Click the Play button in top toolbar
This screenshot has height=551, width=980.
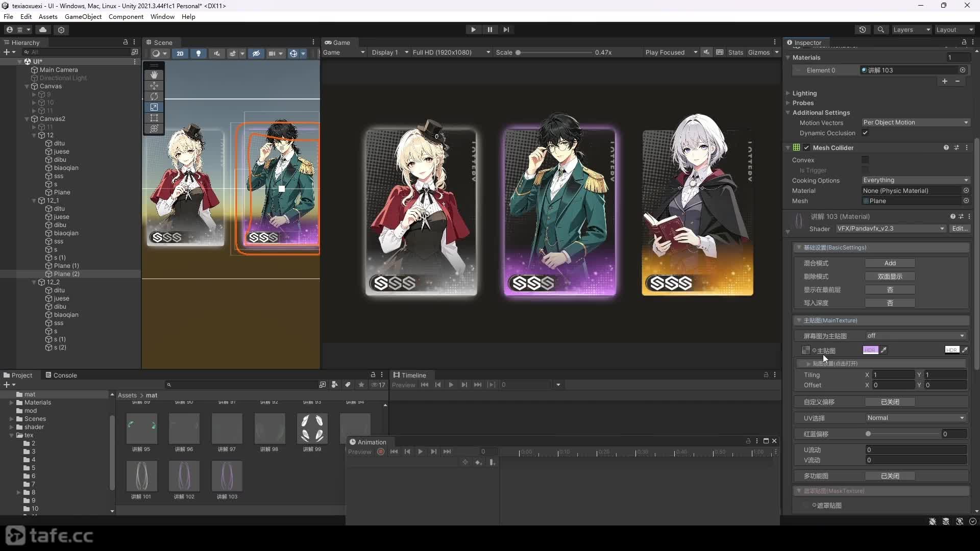(473, 30)
